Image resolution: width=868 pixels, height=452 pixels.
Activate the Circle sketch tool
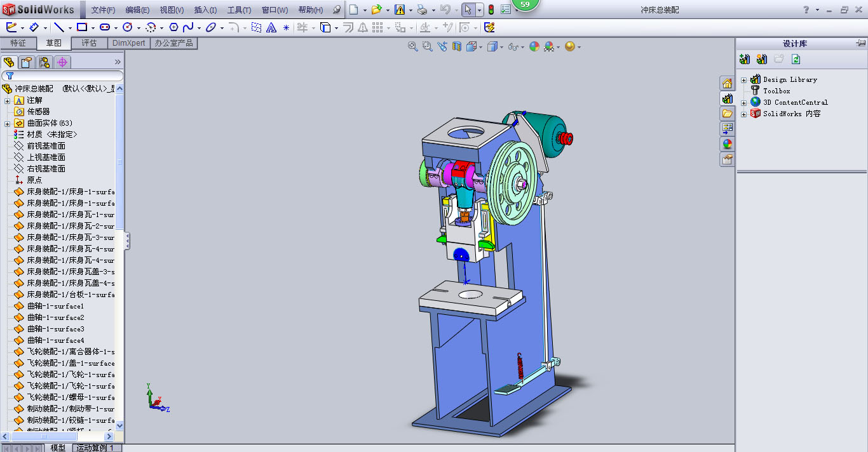[127, 27]
